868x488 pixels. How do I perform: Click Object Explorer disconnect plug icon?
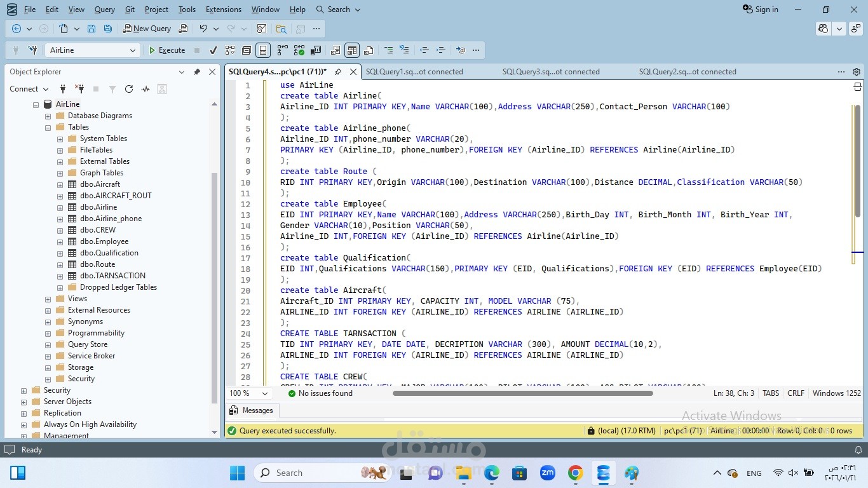[x=79, y=89]
